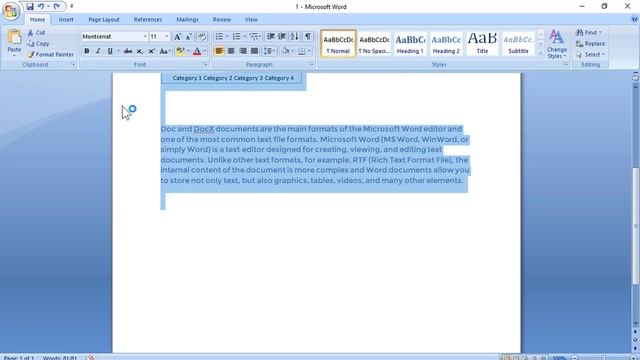This screenshot has width=640, height=360.
Task: Expand the Styles gallery More arrow
Action: (541, 53)
